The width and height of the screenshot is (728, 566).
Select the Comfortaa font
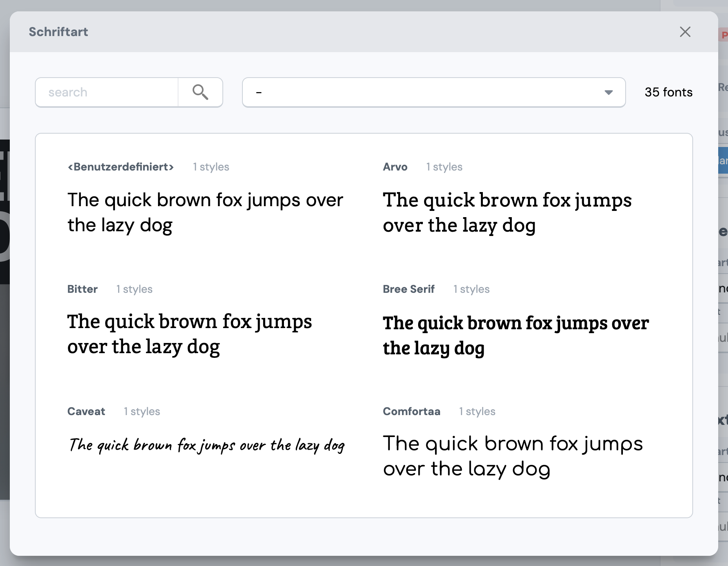[412, 411]
